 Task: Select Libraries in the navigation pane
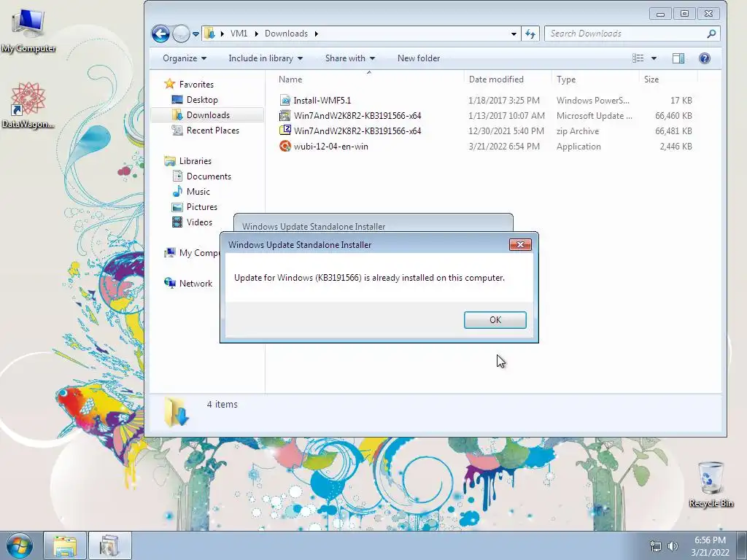coord(195,161)
